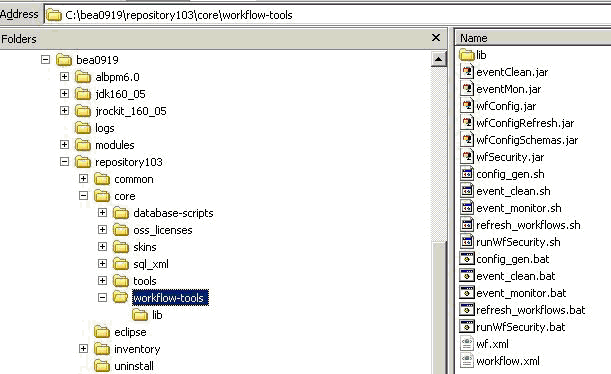The height and width of the screenshot is (374, 611).
Task: Collapse the core folder node
Action: pos(83,196)
